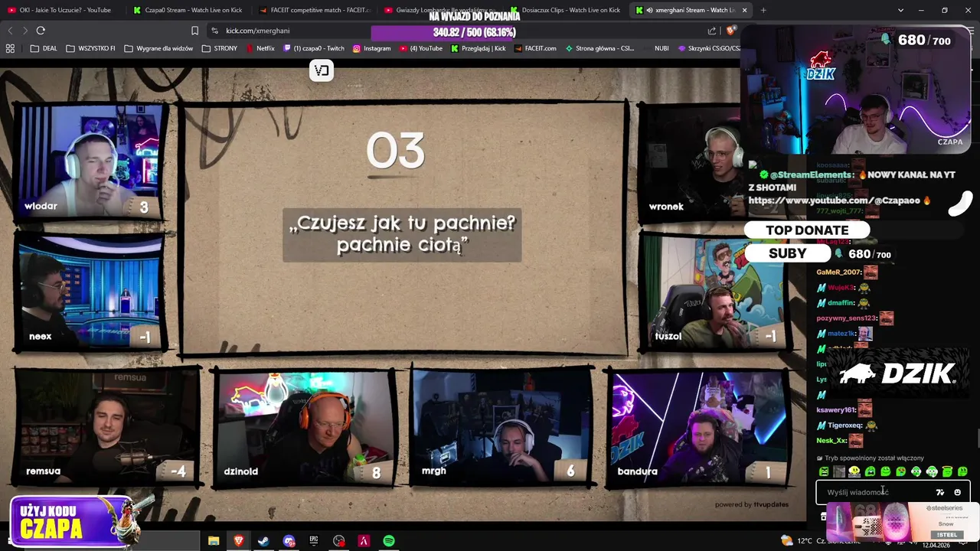Open Spotify from the taskbar
The image size is (980, 551).
389,541
